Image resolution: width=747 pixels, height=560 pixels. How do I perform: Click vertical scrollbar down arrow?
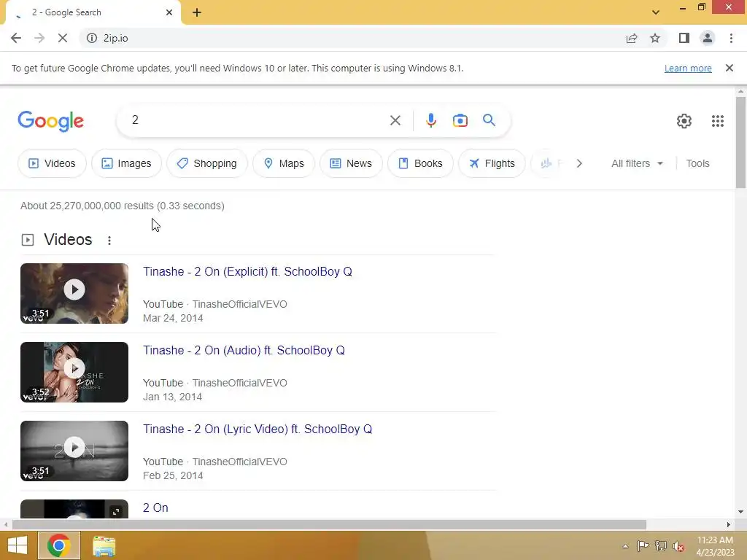click(x=740, y=512)
